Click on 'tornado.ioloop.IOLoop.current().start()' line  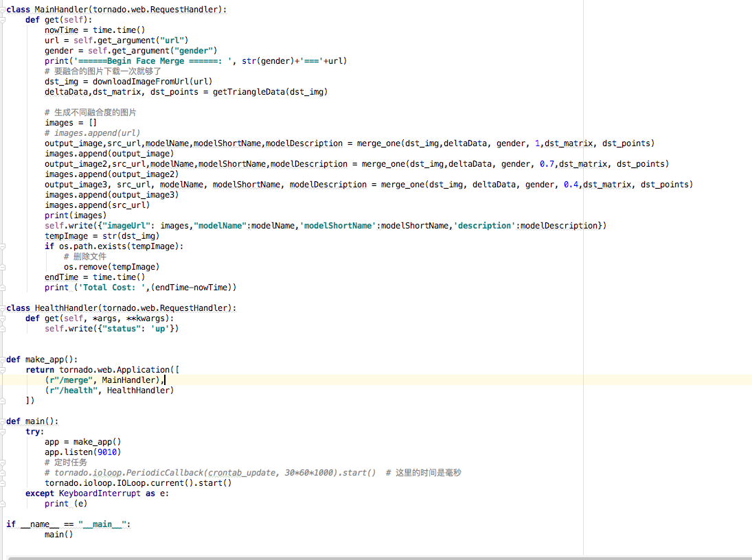(138, 483)
